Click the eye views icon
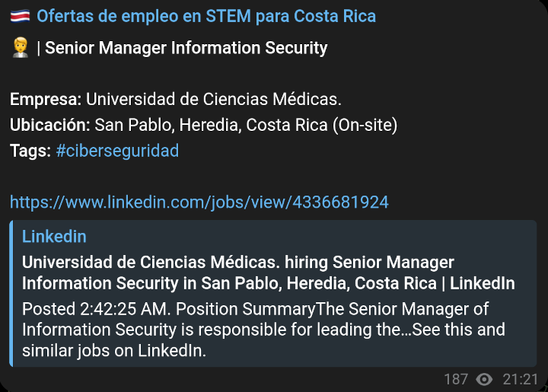 (484, 379)
